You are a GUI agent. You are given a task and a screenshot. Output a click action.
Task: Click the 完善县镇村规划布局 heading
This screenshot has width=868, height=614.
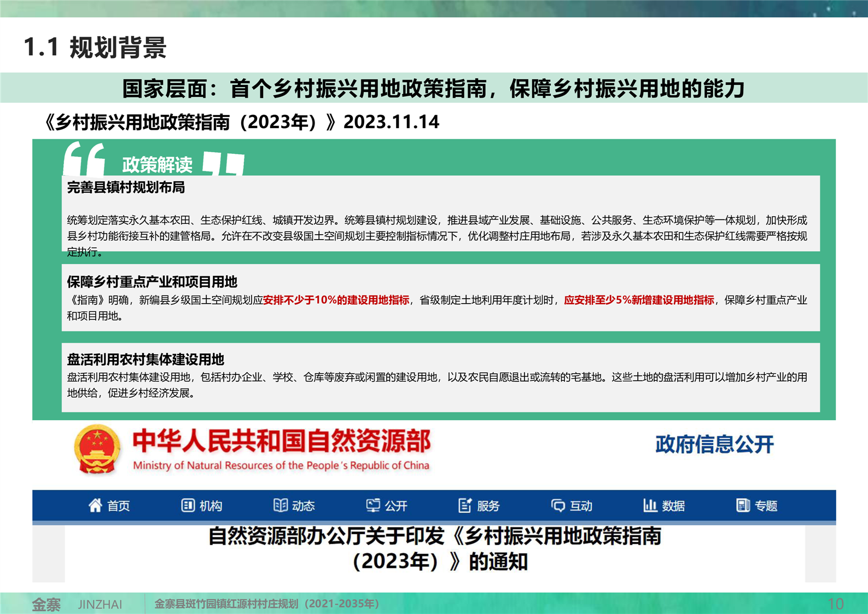tap(126, 188)
